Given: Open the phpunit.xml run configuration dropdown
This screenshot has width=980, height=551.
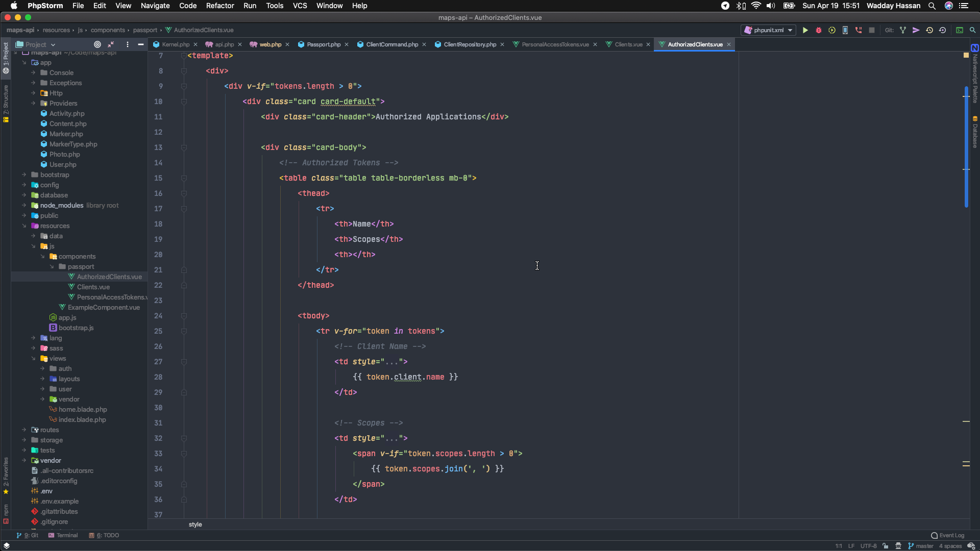Looking at the screenshot, I should click(769, 31).
